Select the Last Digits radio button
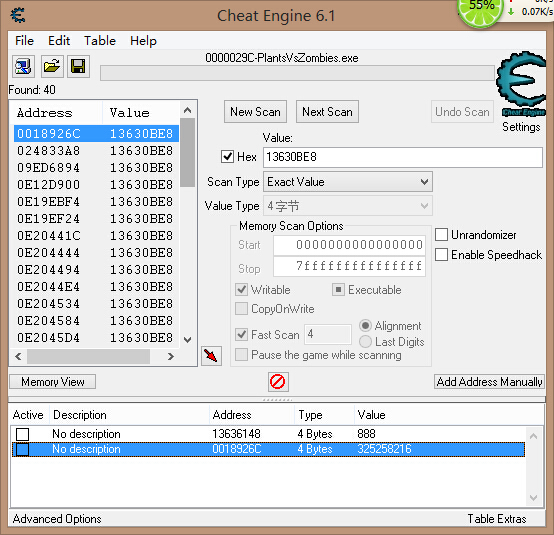The width and height of the screenshot is (554, 535). [365, 342]
